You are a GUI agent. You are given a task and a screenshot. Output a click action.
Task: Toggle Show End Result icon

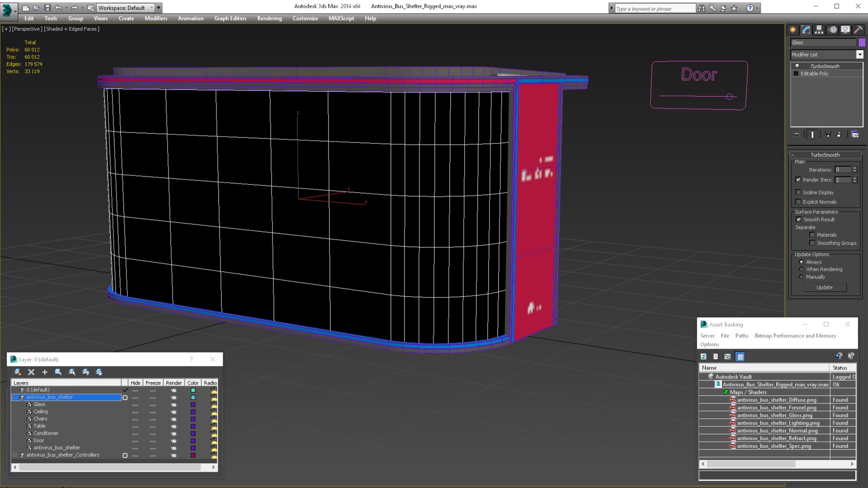tap(812, 135)
